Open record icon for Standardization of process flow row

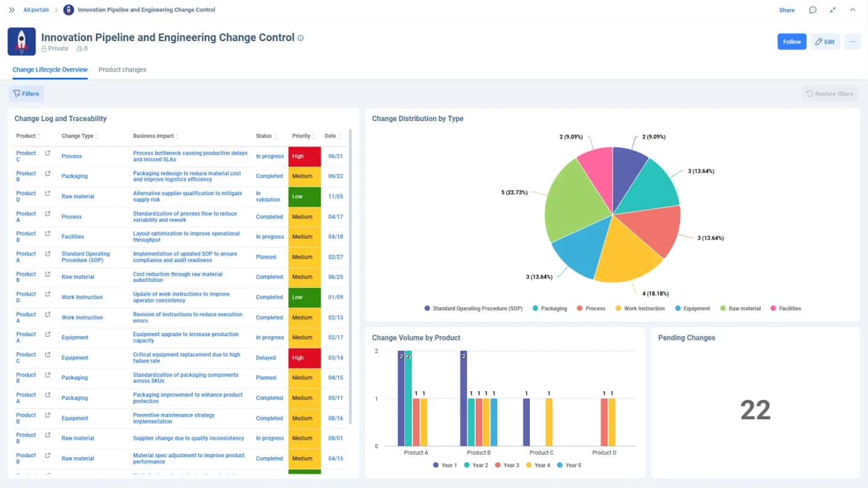(48, 214)
